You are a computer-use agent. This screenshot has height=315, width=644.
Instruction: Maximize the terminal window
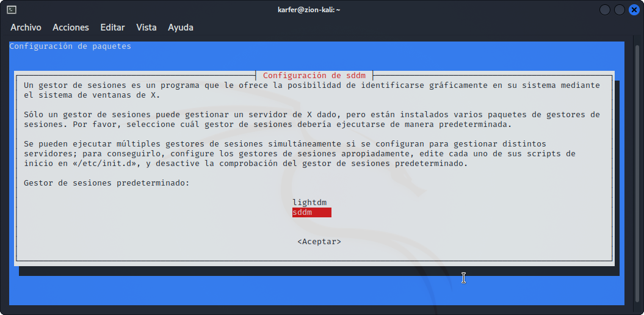point(619,10)
